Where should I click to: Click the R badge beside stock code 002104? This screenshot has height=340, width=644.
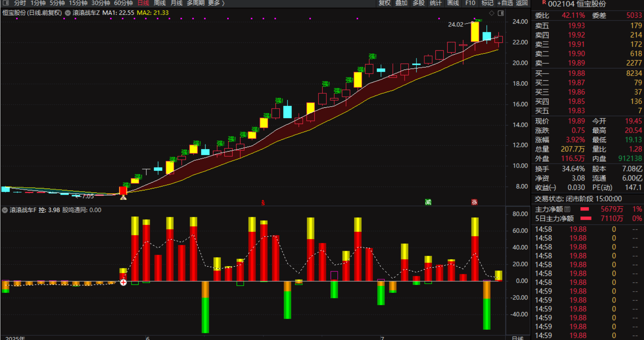pos(544,3)
